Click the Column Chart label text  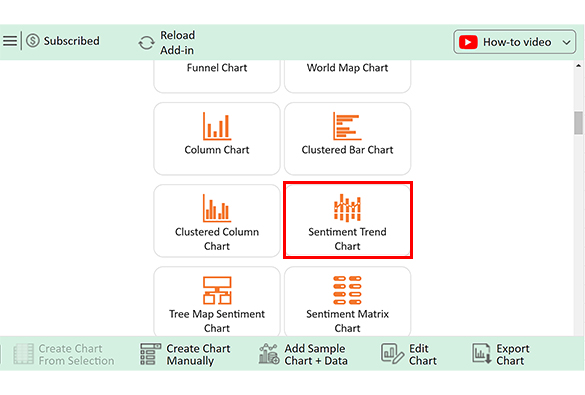217,150
